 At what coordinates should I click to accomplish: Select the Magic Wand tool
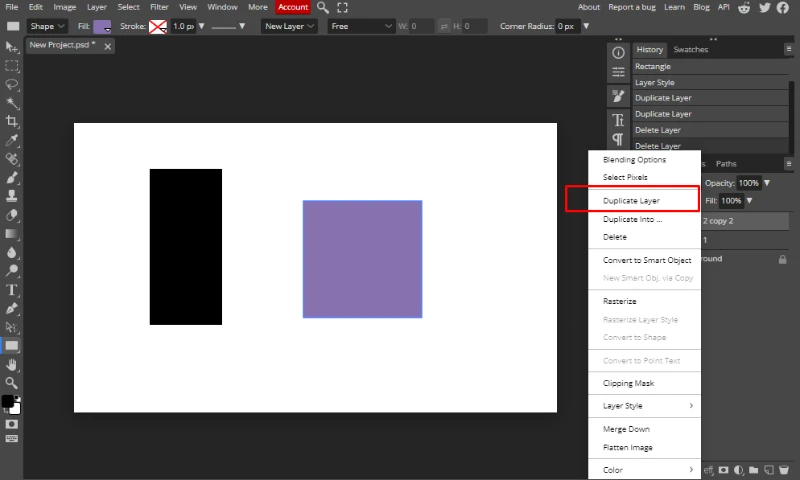(12, 103)
